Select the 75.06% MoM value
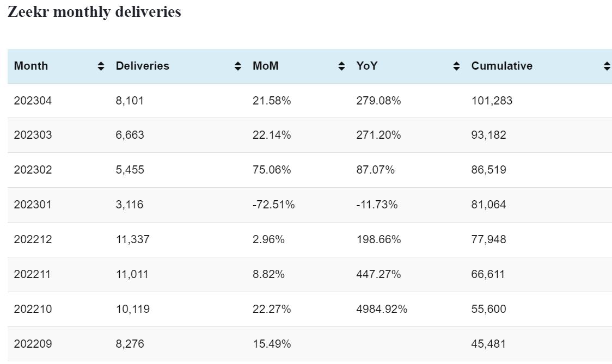 coord(272,170)
